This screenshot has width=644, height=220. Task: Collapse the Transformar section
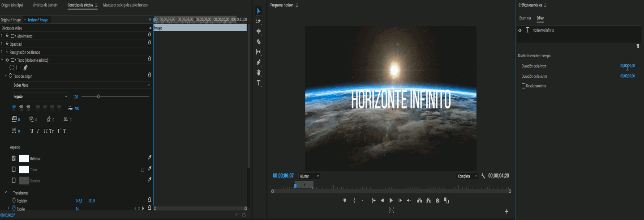6,192
